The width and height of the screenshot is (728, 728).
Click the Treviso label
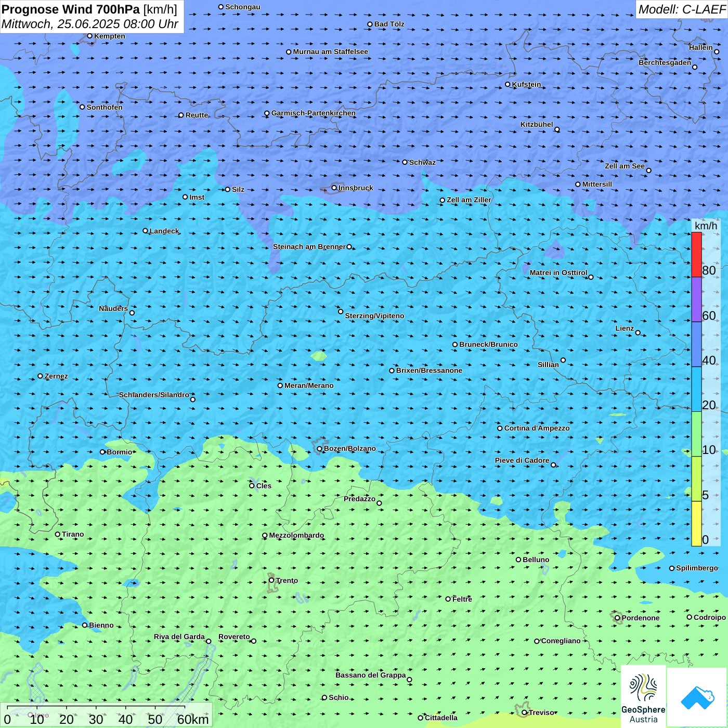pos(542,712)
